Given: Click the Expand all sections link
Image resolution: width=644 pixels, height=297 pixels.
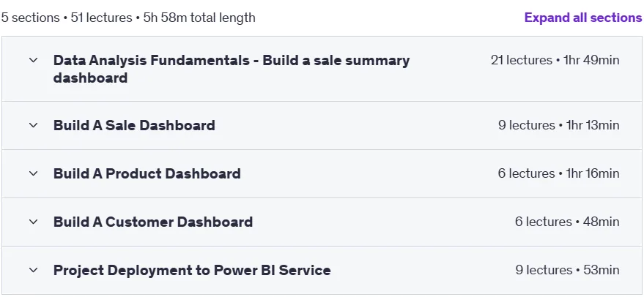Looking at the screenshot, I should pos(583,18).
